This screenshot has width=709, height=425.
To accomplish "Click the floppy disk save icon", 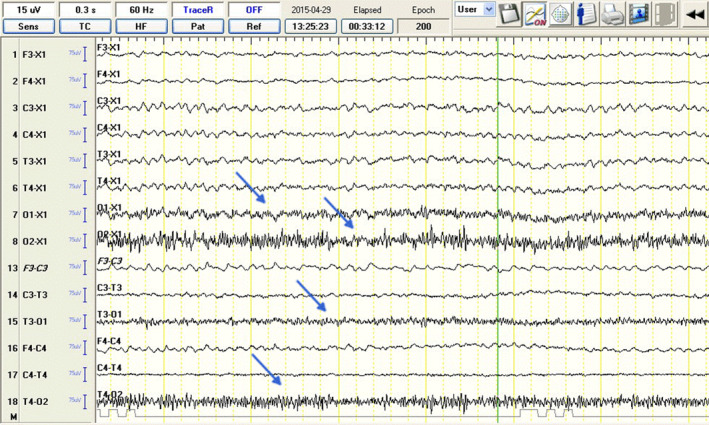I will [509, 14].
